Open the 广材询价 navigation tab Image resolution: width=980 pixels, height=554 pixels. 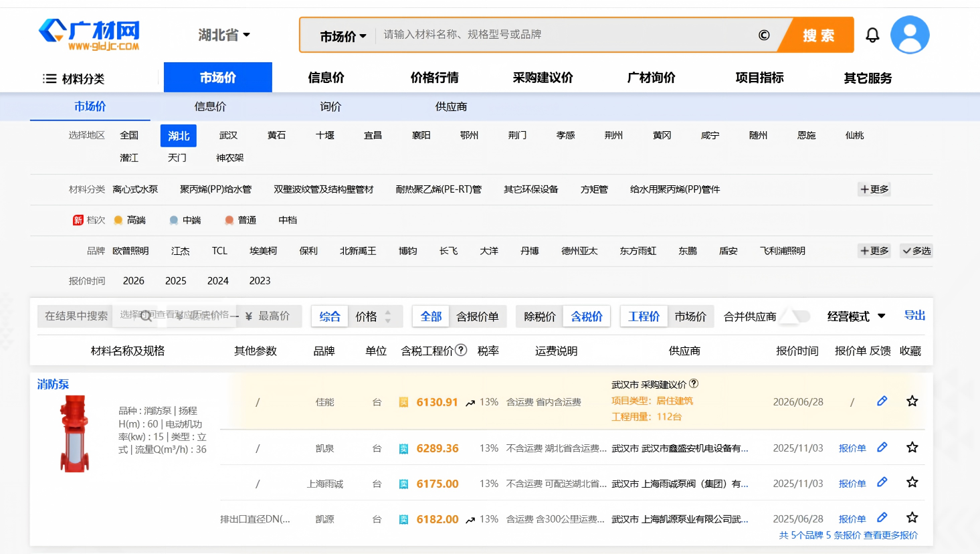click(652, 78)
